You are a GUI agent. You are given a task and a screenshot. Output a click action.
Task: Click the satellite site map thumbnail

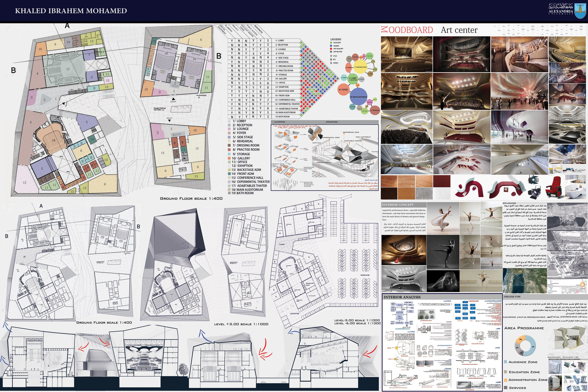(524, 281)
